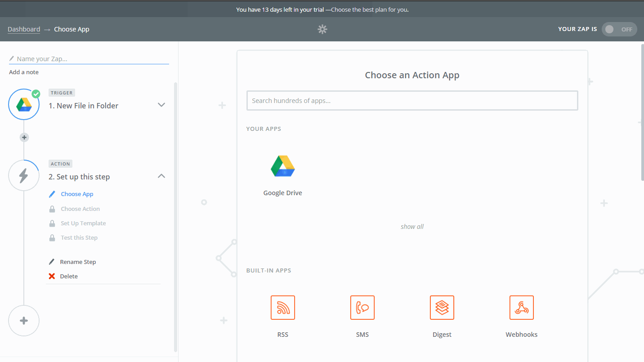644x362 pixels.
Task: Click the left sidebar vertical scrollbar
Action: pyautogui.click(x=175, y=217)
